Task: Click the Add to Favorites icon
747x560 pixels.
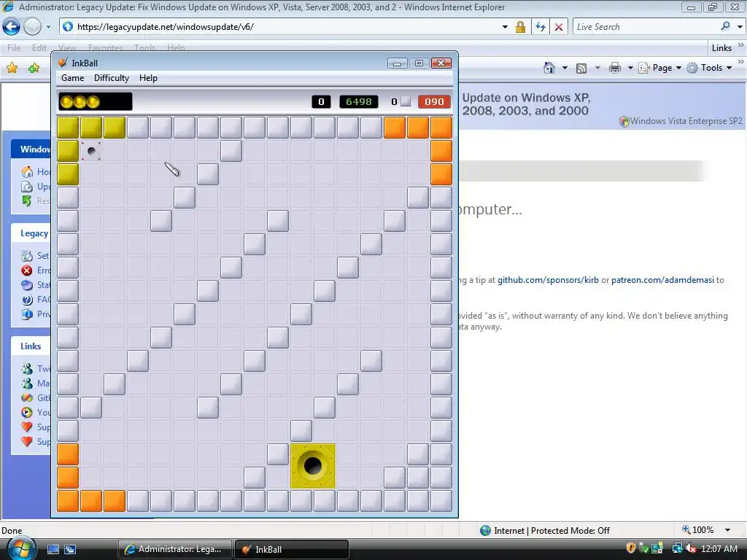Action: (x=34, y=68)
